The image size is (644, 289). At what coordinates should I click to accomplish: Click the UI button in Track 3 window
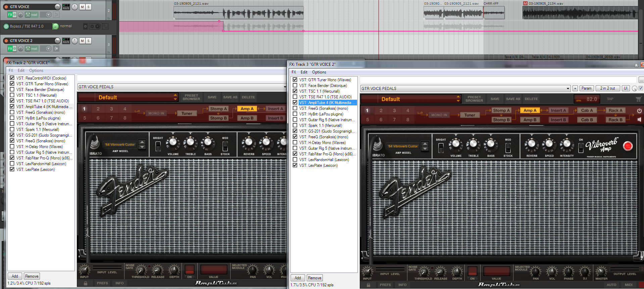(626, 89)
